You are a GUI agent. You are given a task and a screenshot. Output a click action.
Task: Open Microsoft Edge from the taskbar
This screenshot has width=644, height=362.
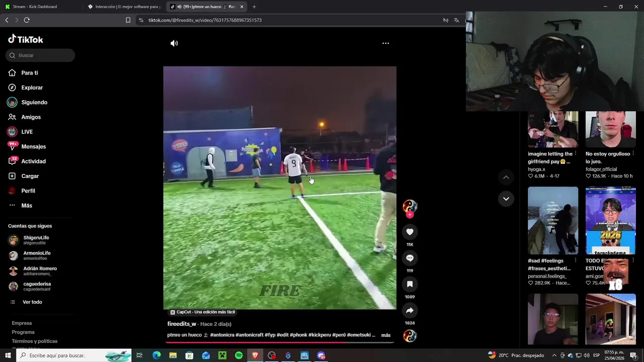156,355
